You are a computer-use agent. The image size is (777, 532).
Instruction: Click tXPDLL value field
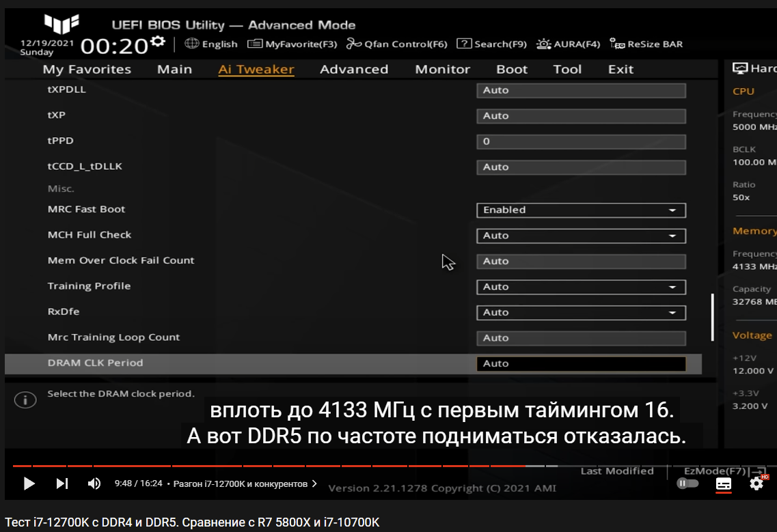coord(582,90)
